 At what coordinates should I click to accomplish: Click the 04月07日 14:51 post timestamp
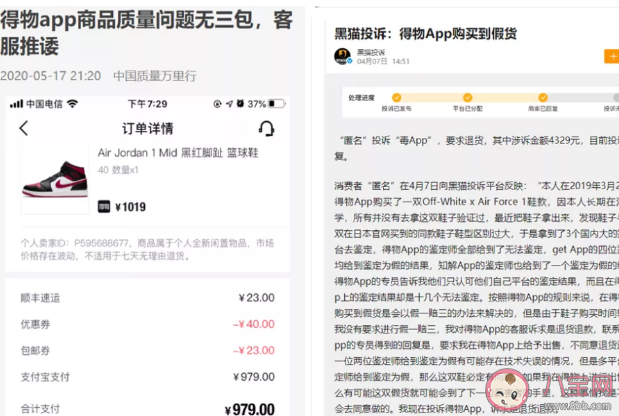383,62
